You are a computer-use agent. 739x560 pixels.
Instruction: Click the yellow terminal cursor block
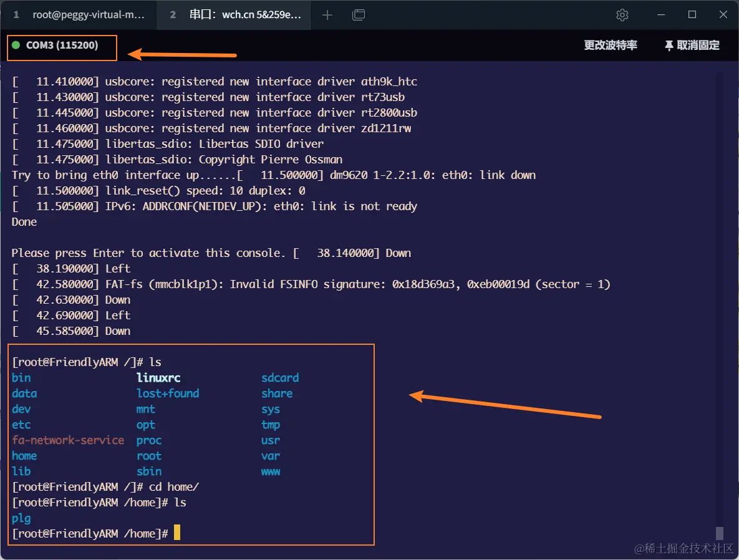click(x=176, y=532)
